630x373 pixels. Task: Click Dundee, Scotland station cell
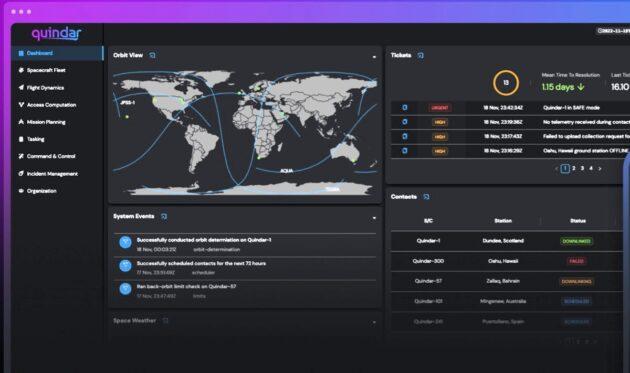click(x=503, y=241)
